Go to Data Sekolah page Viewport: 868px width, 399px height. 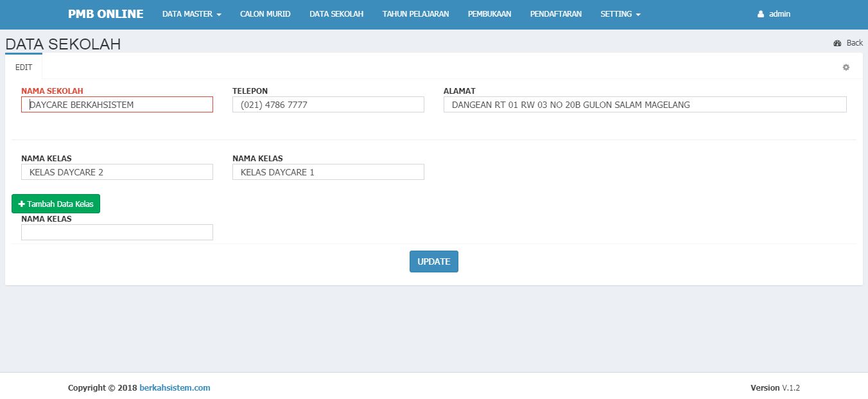point(336,14)
